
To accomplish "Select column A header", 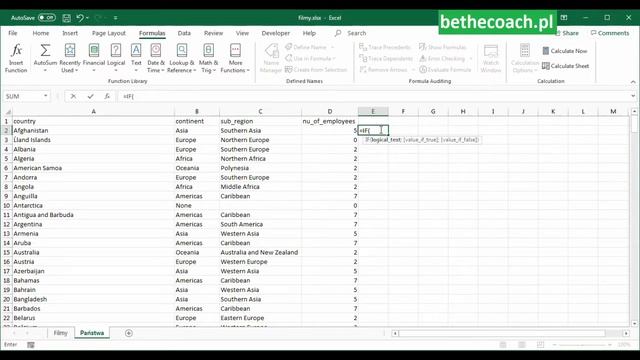I will (x=93, y=111).
